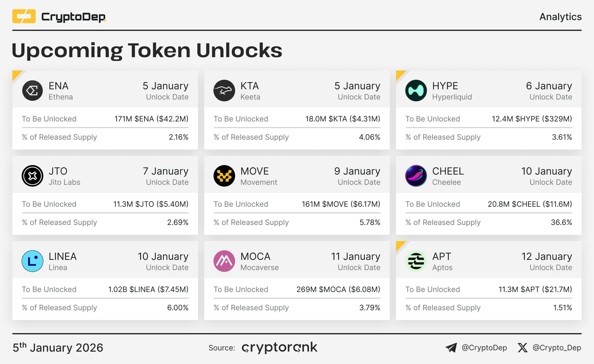This screenshot has width=594, height=364.
Task: Click the Hyperliquid HYPE token icon
Action: (x=416, y=91)
